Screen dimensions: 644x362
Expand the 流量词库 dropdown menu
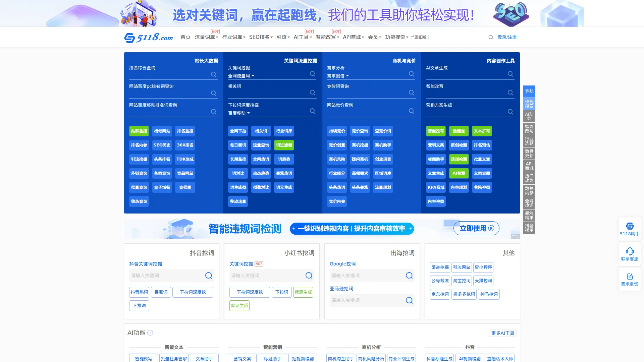click(x=206, y=37)
